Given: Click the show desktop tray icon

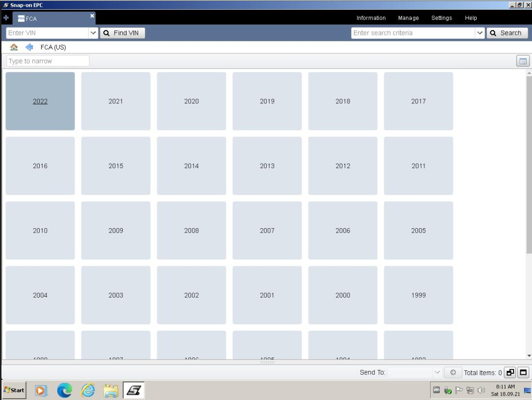Looking at the screenshot, I should [527, 390].
